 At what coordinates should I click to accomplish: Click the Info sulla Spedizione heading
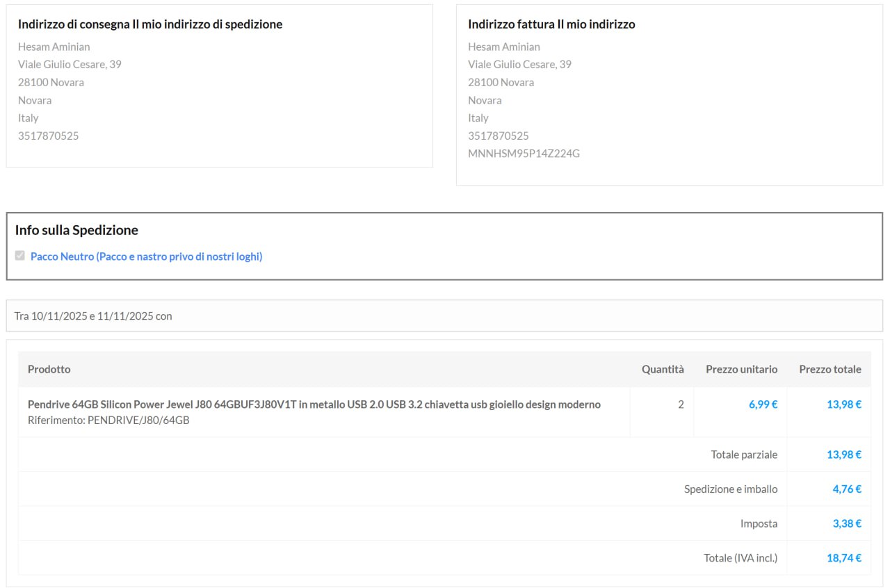point(76,230)
